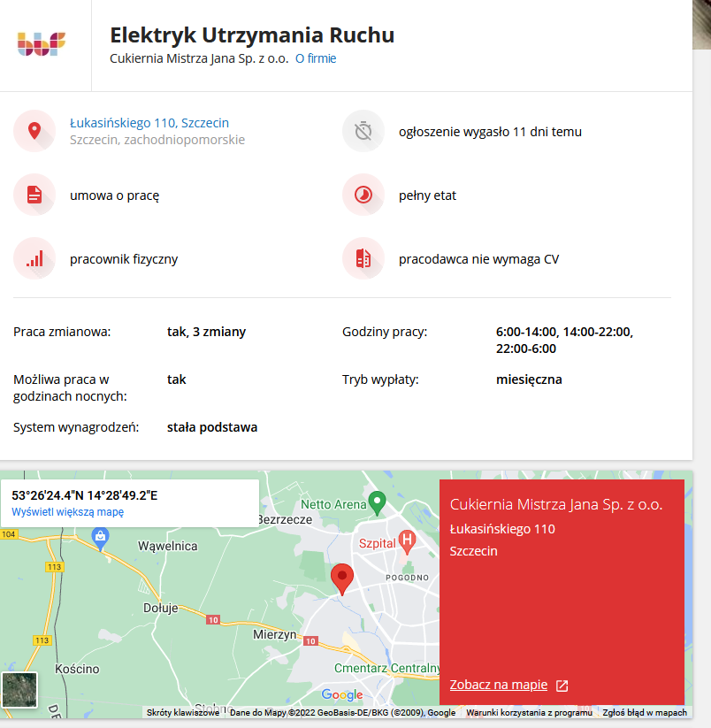Click the red location pin icon

(x=34, y=131)
